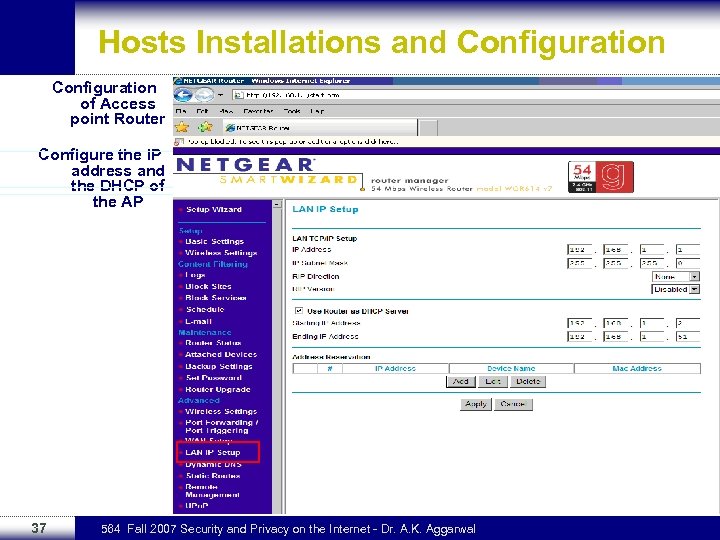Select LAN IP Setup in the sidebar

(x=213, y=452)
